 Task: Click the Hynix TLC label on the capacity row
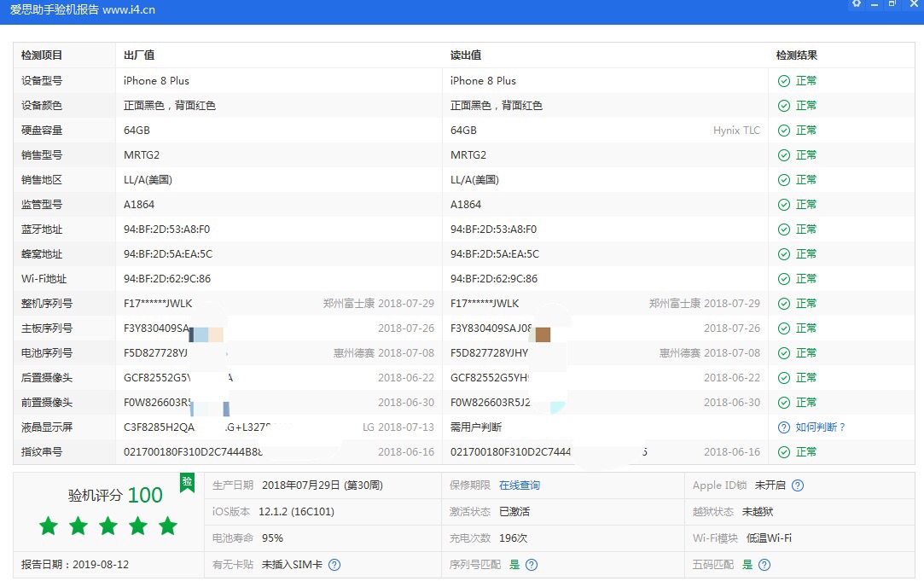736,130
